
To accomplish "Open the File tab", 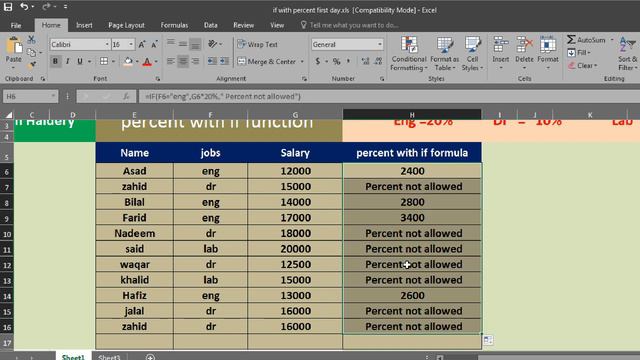I will coord(16,25).
